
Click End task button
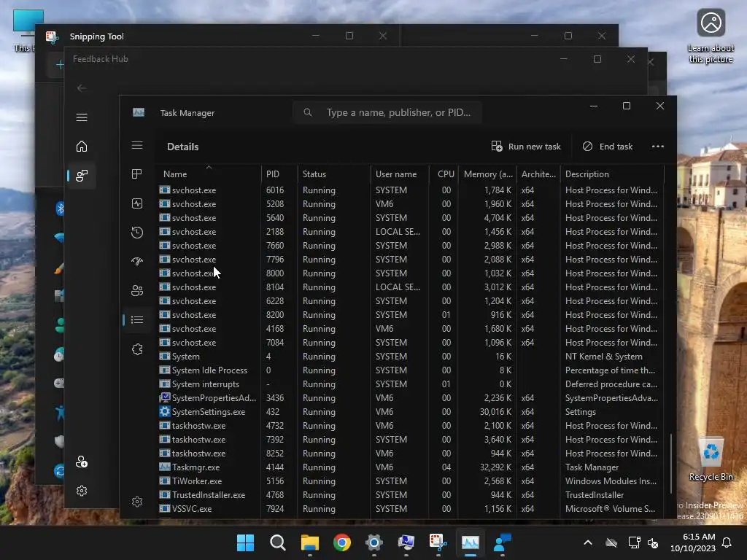[608, 146]
